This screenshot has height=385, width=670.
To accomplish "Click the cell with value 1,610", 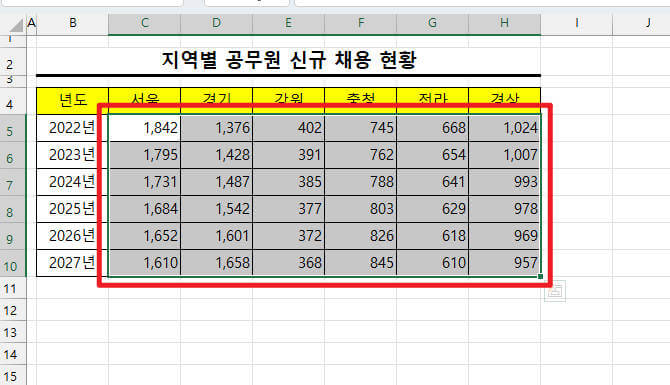I will pos(144,263).
